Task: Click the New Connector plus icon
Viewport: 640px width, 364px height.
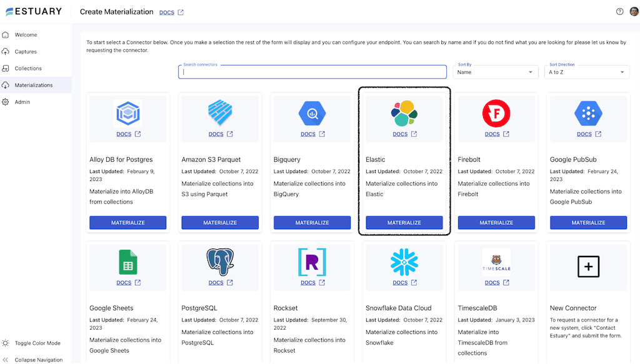Action: [x=588, y=266]
